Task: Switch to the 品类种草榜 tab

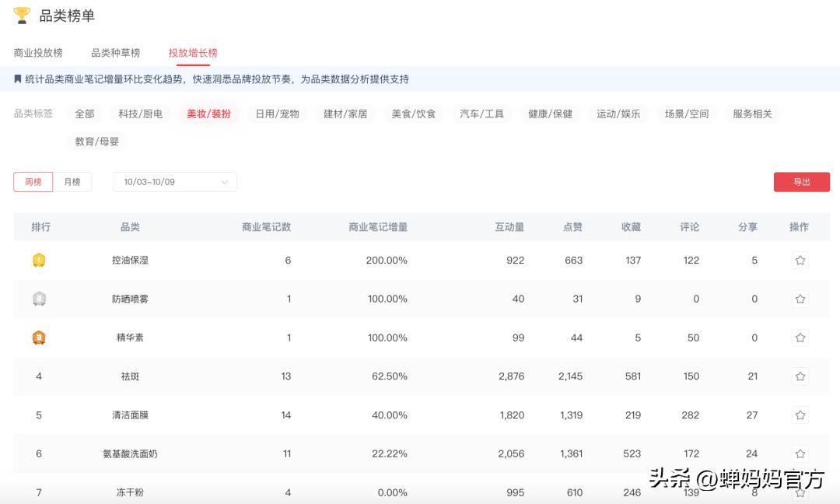Action: point(114,52)
